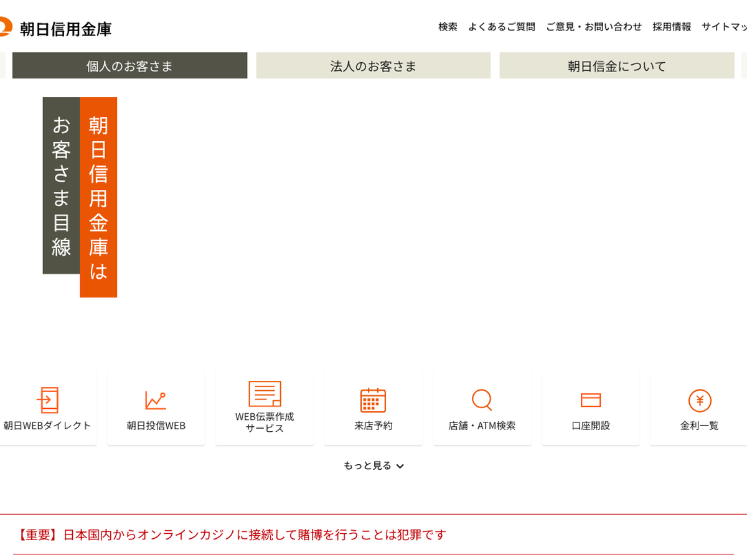747x560 pixels.
Task: Click the 検索 link in header
Action: coord(448,27)
